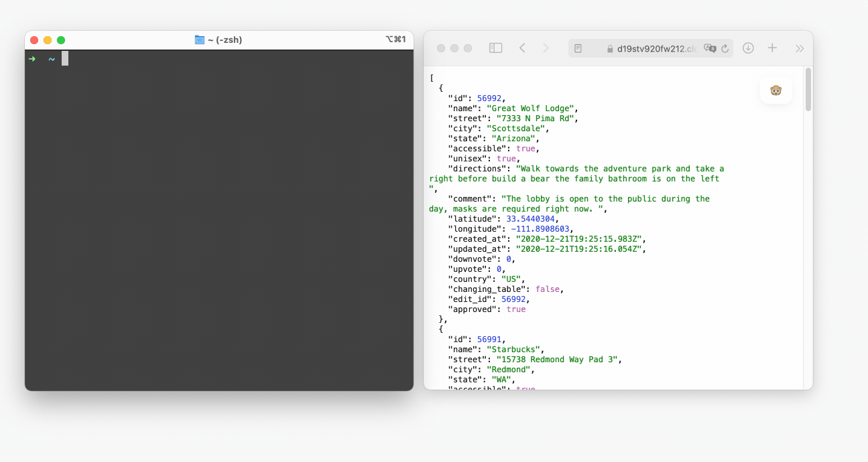Screen dimensions: 868x462
Task: Click the longitude value -111.8908603
Action: (540, 229)
